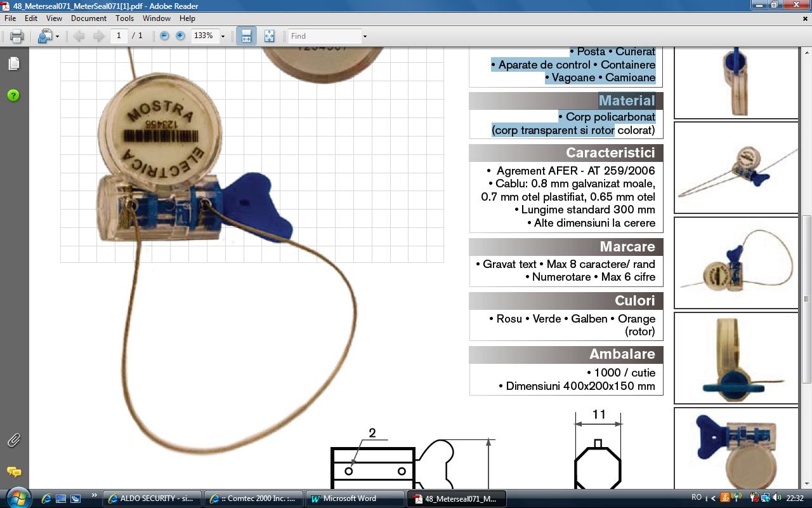Launch Internet Explorer from quick launch
This screenshot has width=812, height=508.
[46, 498]
